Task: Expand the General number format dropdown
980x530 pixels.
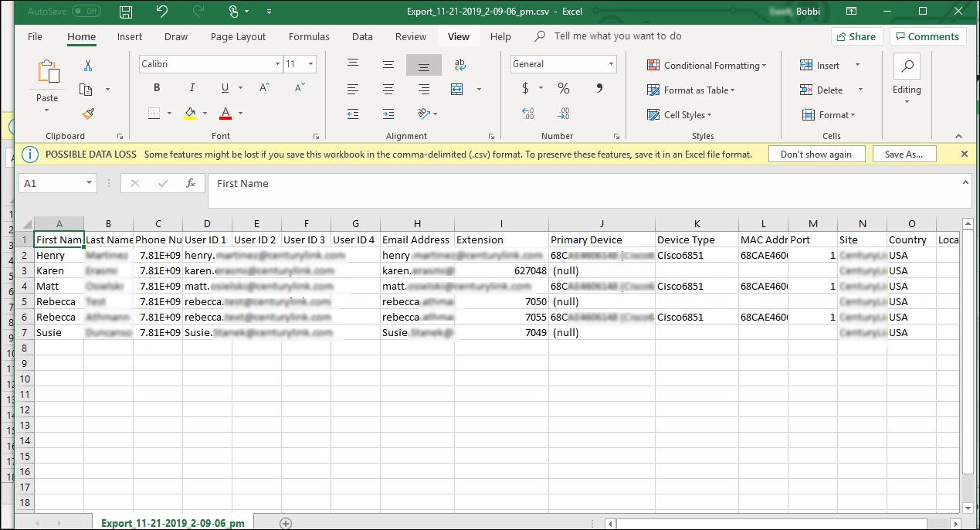Action: point(611,64)
